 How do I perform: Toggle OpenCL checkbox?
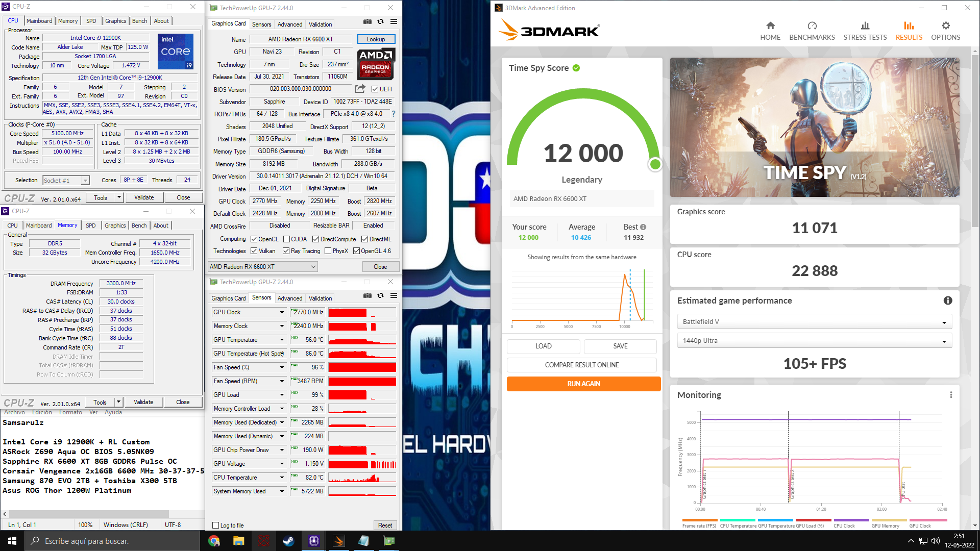[x=254, y=239]
